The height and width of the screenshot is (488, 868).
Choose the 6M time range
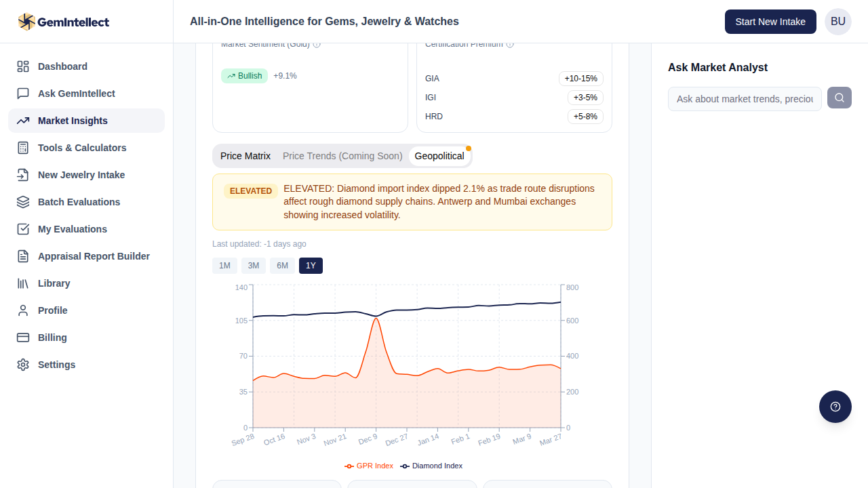point(282,266)
